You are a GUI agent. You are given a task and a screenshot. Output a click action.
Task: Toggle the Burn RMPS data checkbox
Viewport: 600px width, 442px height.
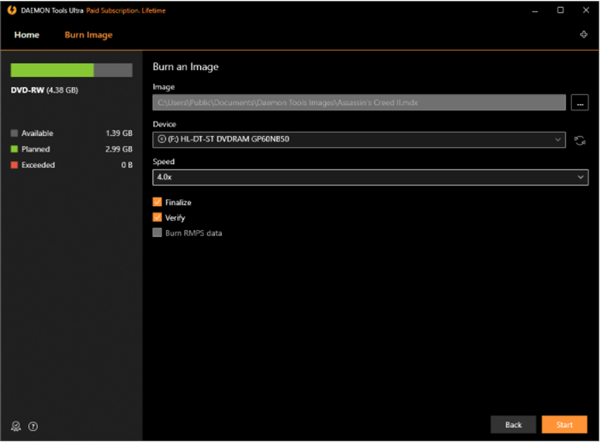tap(157, 233)
